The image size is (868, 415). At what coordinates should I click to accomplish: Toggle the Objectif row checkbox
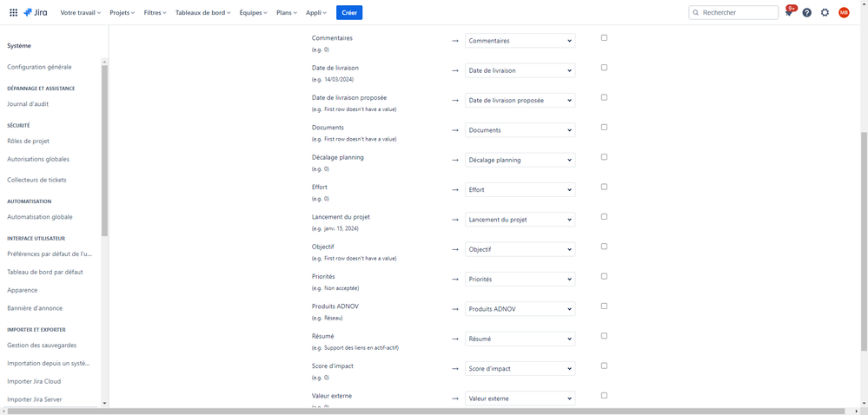coord(604,247)
